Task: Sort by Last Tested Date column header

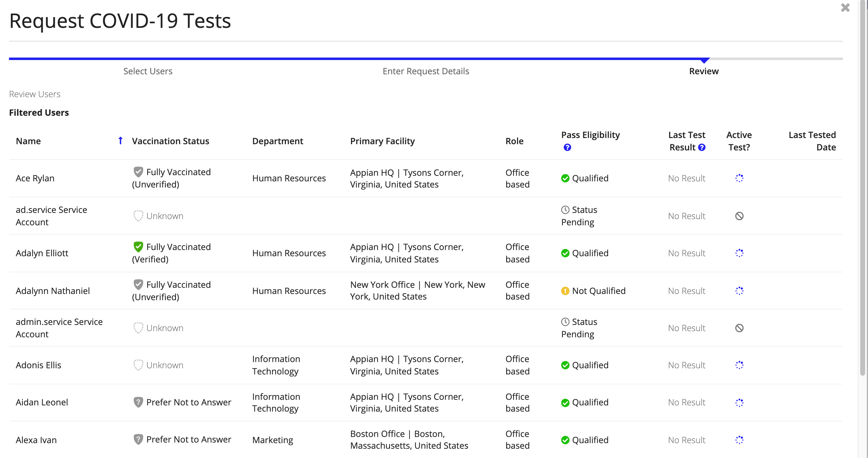Action: [x=812, y=141]
